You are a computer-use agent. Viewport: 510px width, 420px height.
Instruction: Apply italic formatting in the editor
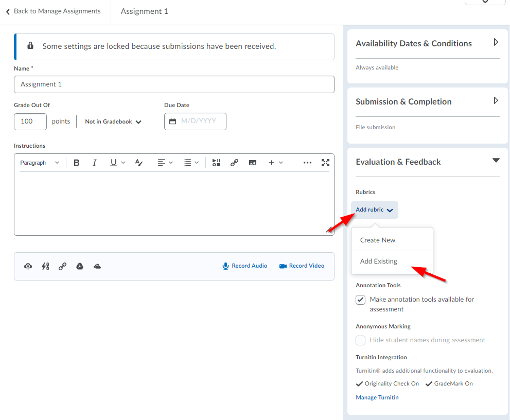click(94, 163)
